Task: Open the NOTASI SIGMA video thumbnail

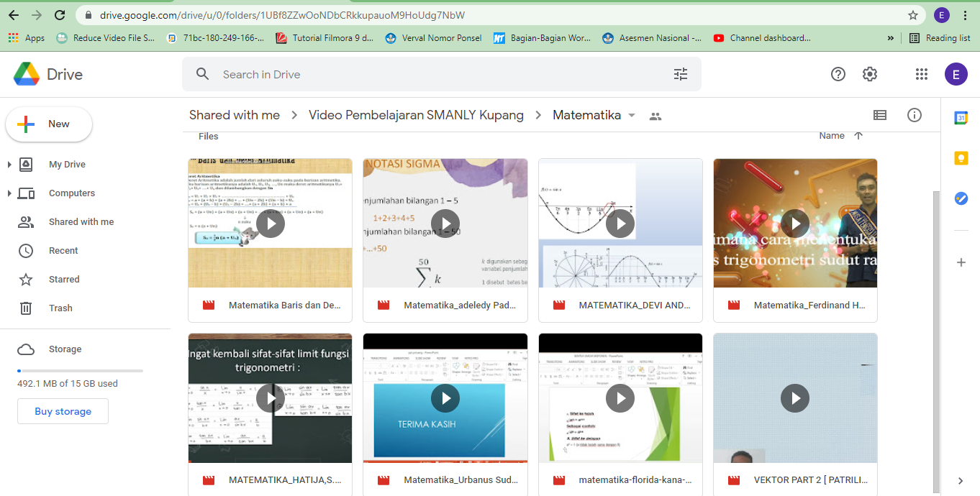Action: click(445, 223)
